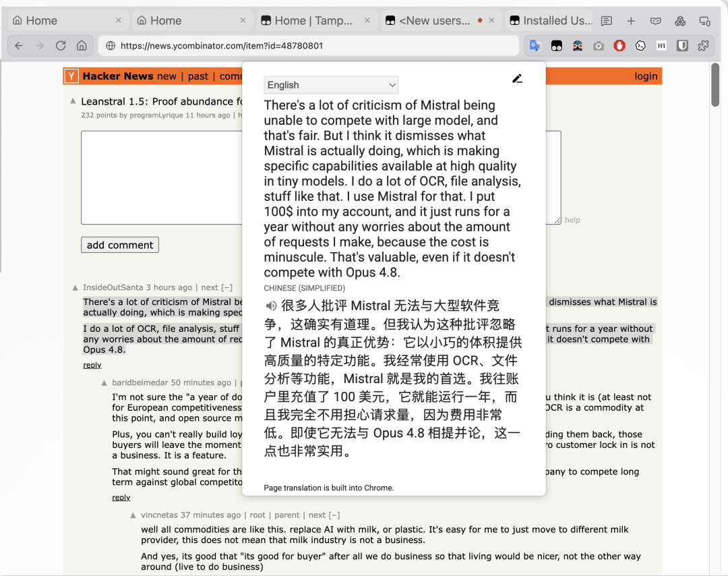The height and width of the screenshot is (576, 728).
Task: Reply to baridbelmedar's comment
Action: [x=121, y=498]
